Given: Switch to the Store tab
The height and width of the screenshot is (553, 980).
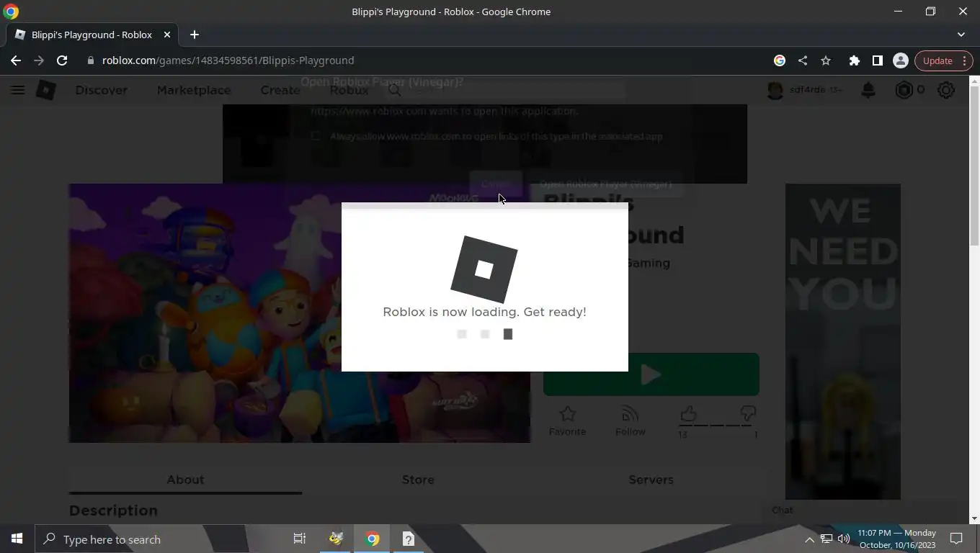Looking at the screenshot, I should click(x=418, y=480).
